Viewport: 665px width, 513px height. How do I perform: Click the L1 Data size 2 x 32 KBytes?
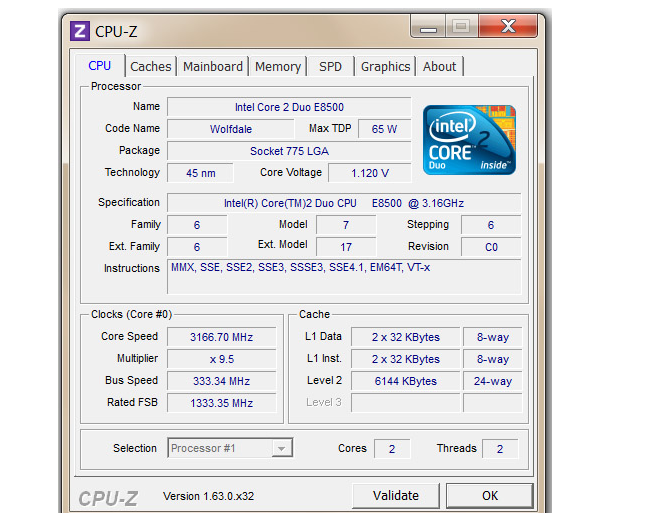(x=406, y=337)
